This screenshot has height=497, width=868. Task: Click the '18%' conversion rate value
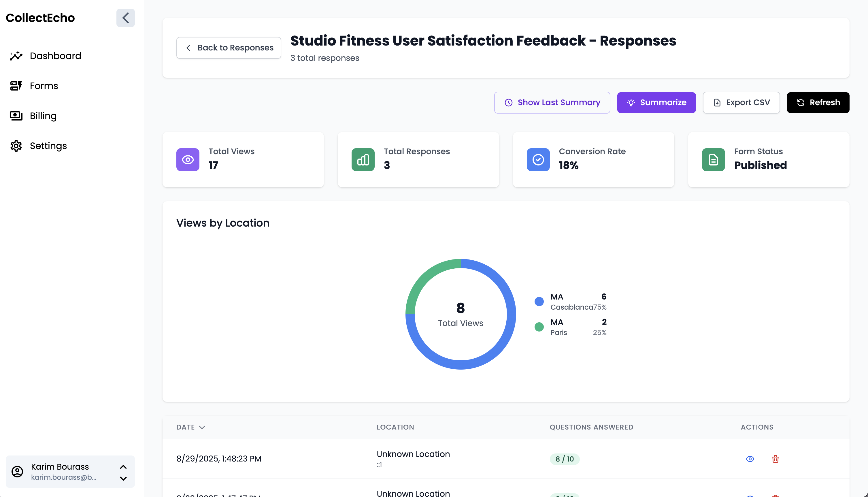coord(568,165)
